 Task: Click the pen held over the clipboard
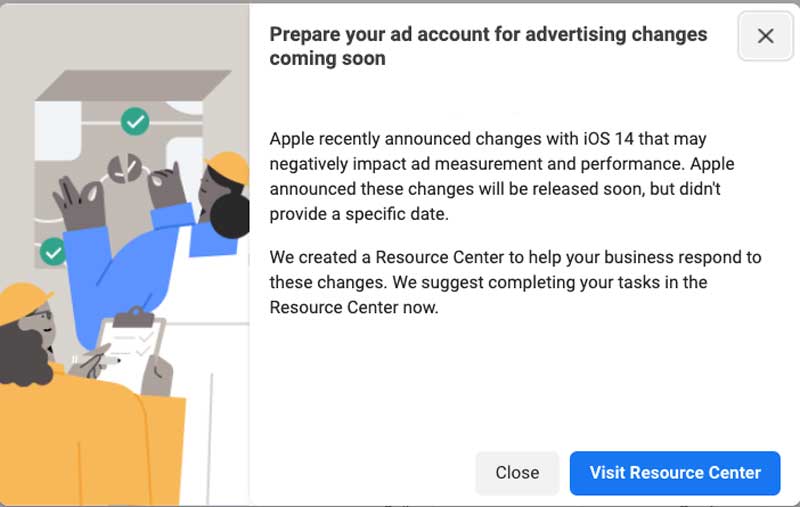[102, 361]
